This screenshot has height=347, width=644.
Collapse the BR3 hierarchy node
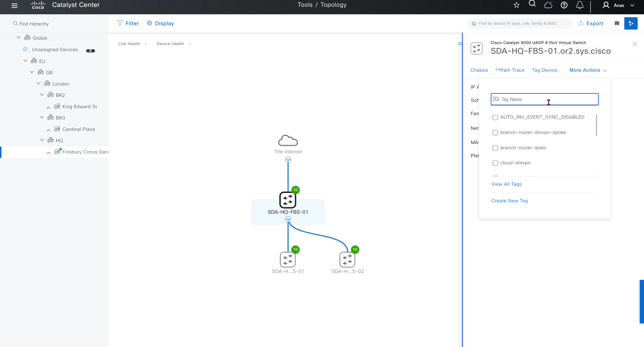pyautogui.click(x=42, y=117)
